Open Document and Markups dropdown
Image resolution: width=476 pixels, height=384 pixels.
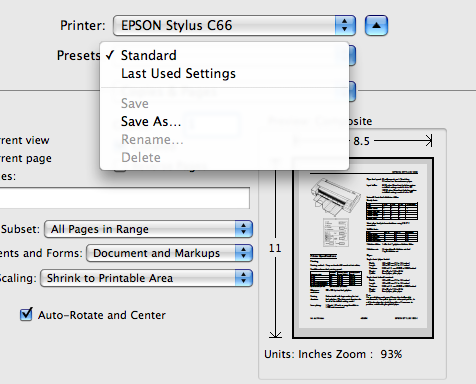(x=169, y=253)
